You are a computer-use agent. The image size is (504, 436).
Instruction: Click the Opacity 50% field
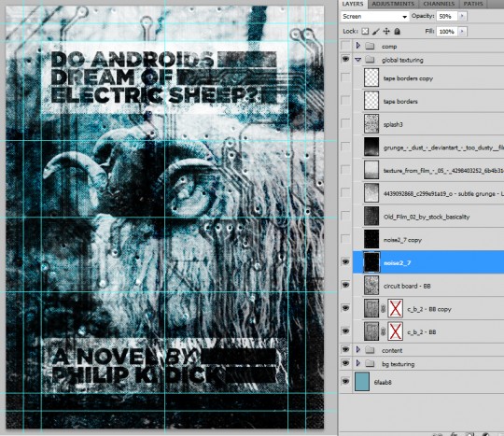coord(447,17)
